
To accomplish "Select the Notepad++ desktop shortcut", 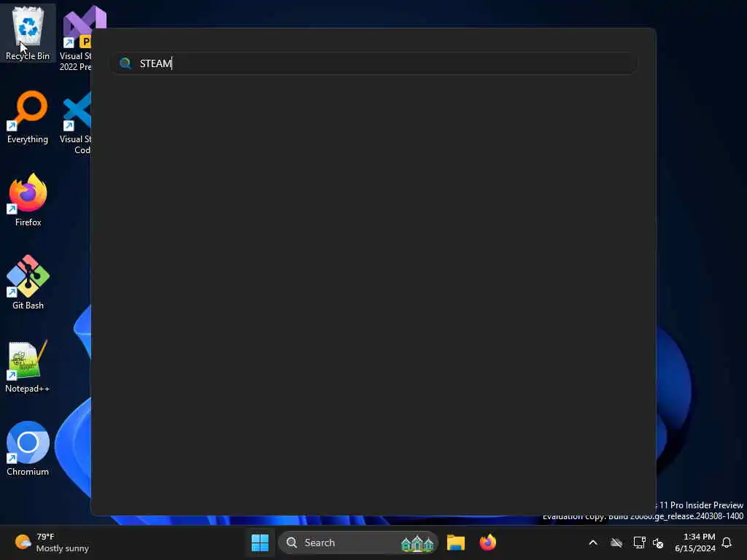I will tap(28, 366).
